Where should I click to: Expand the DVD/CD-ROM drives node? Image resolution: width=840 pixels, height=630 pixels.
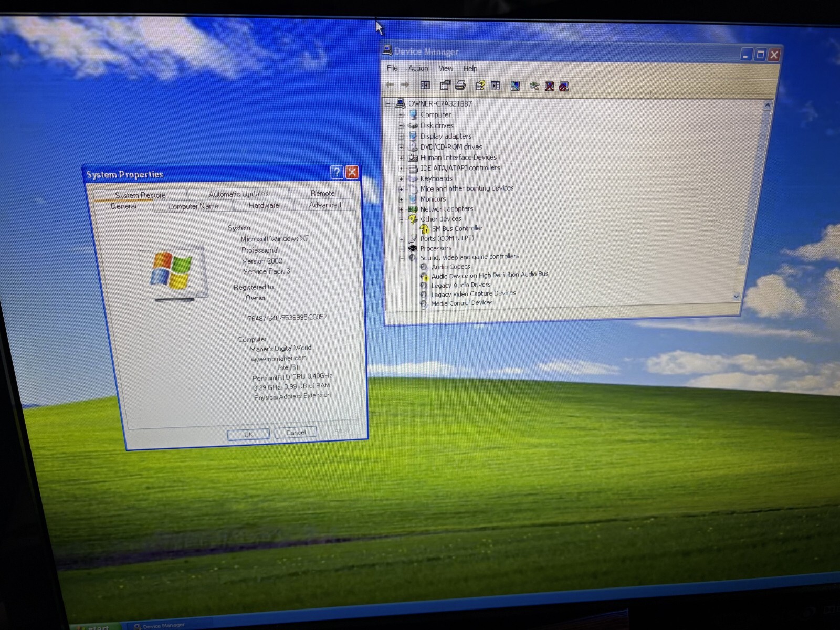[x=401, y=147]
